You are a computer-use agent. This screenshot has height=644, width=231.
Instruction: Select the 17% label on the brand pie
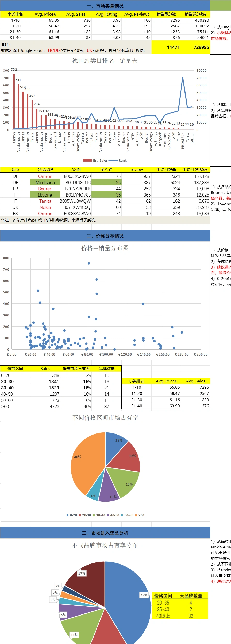82,573
